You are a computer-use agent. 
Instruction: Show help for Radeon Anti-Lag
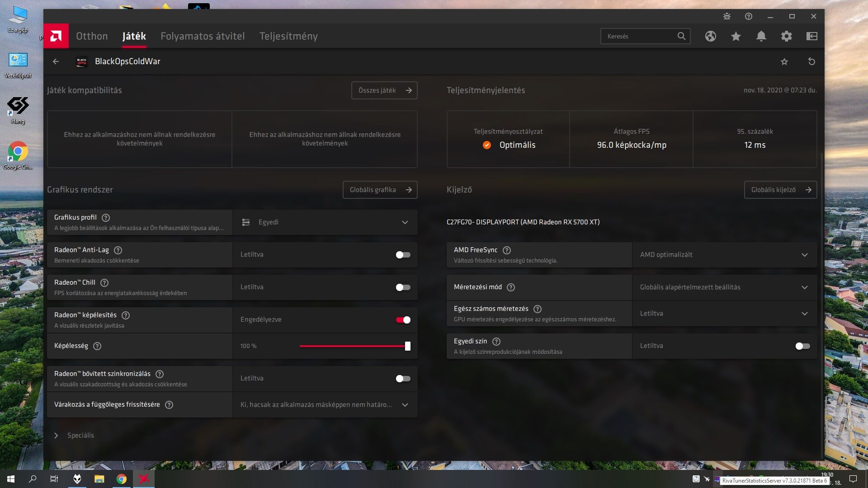coord(118,250)
